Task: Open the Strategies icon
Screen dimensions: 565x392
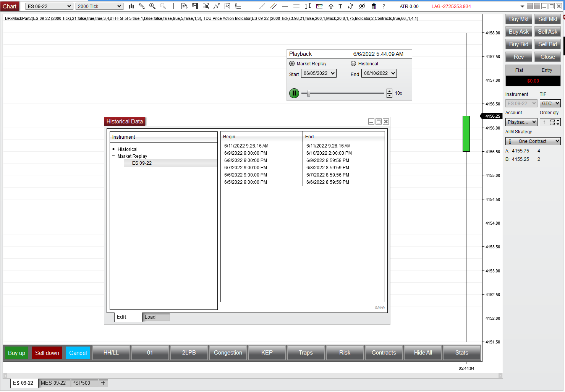Action: [x=227, y=6]
